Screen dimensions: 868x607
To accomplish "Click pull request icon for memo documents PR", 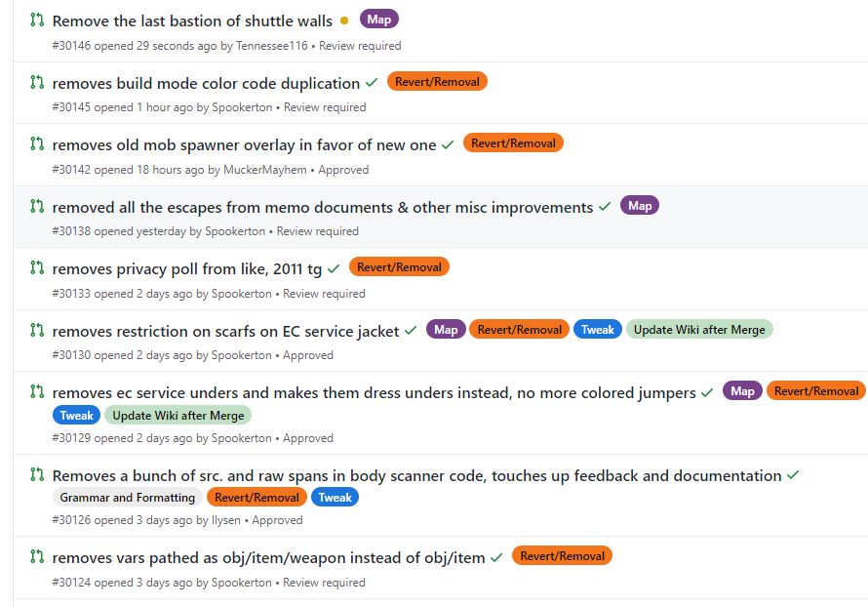I will 37,206.
